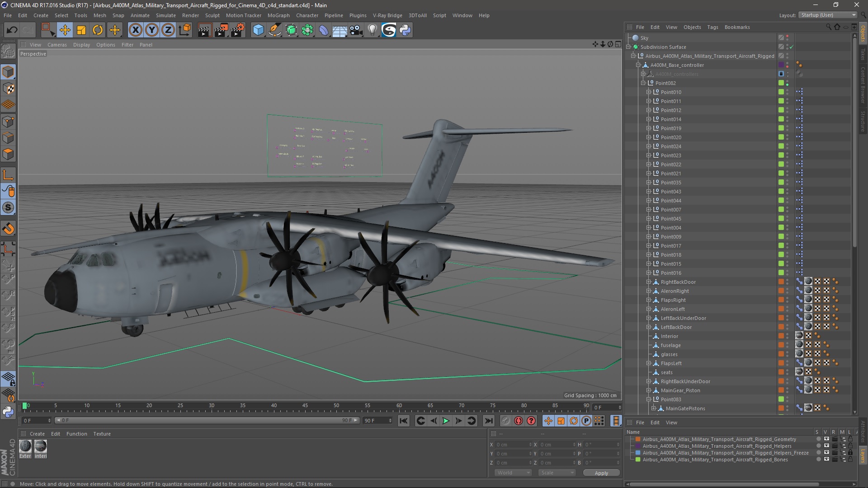The height and width of the screenshot is (488, 868).
Task: Go to the end of animation
Action: (488, 421)
